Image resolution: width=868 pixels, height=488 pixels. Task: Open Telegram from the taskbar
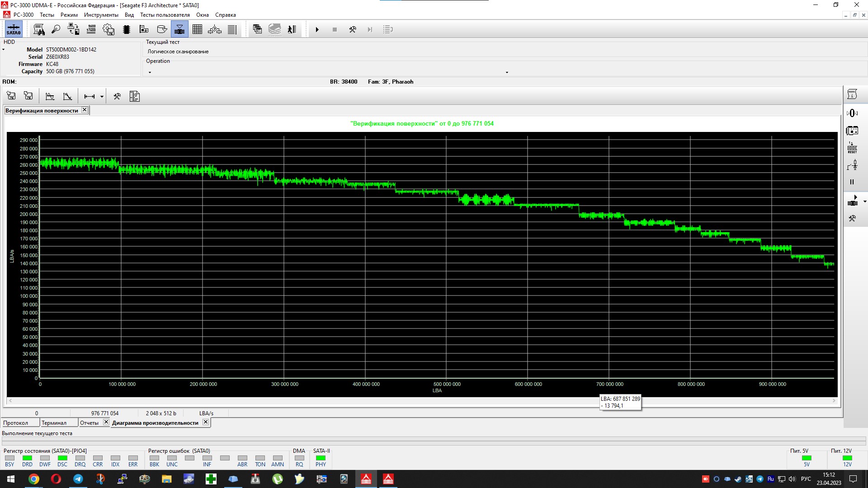(78, 479)
